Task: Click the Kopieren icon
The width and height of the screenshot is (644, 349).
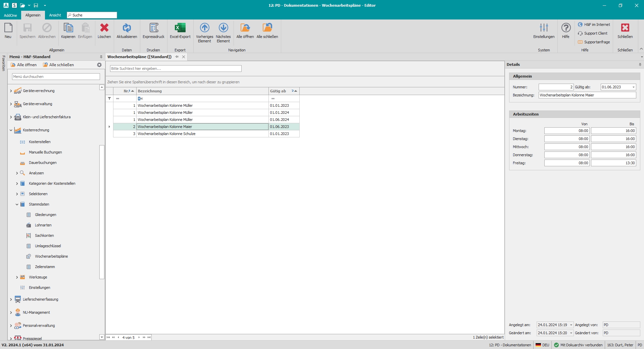Action: point(68,28)
